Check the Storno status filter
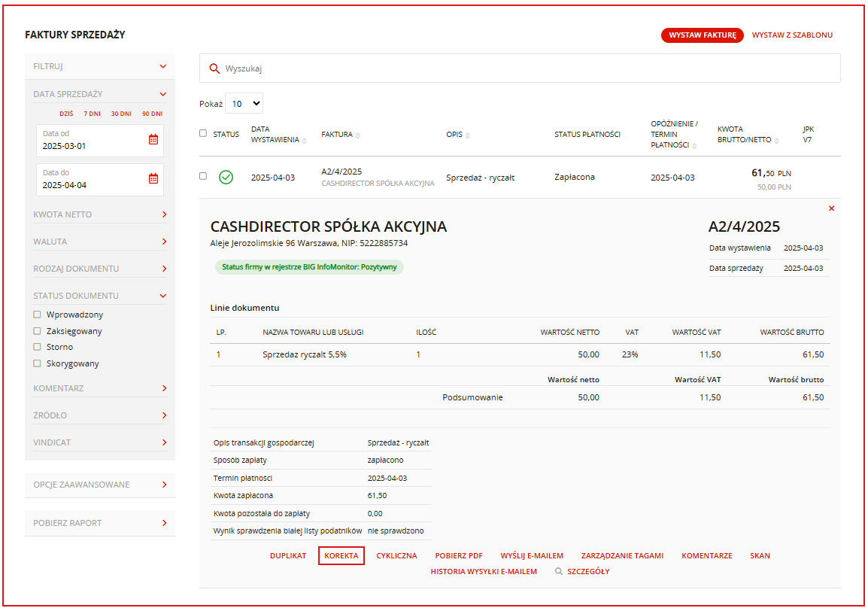The height and width of the screenshot is (611, 868). point(37,347)
